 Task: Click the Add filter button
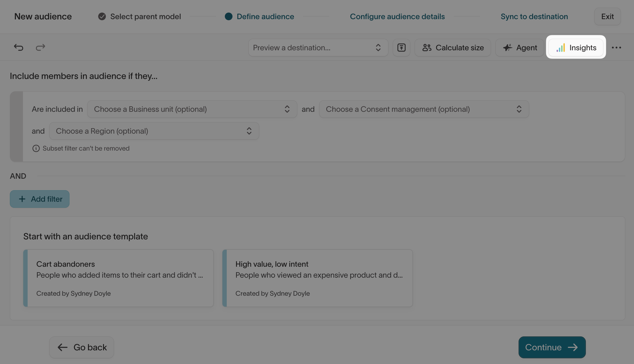[40, 199]
